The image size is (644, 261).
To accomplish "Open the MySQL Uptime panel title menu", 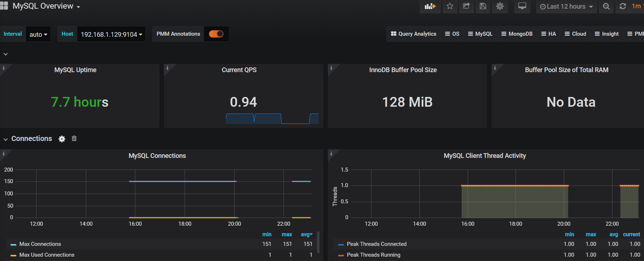I will pyautogui.click(x=75, y=70).
